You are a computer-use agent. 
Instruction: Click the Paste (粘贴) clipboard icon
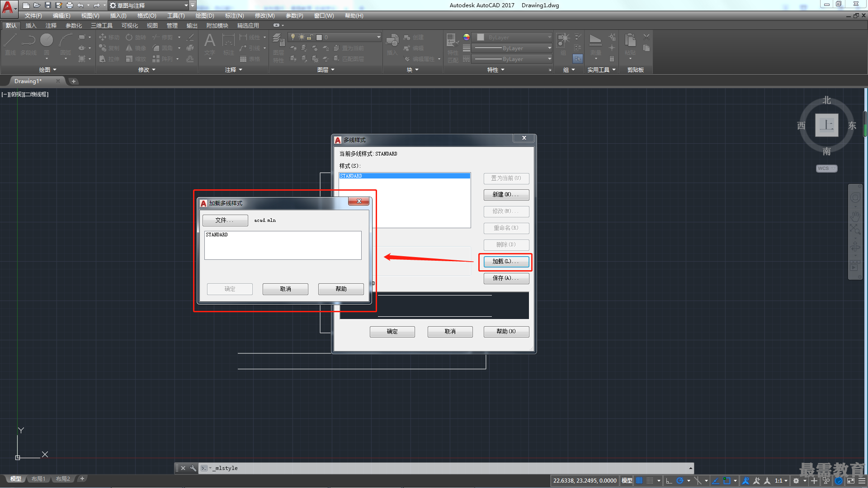click(x=630, y=44)
